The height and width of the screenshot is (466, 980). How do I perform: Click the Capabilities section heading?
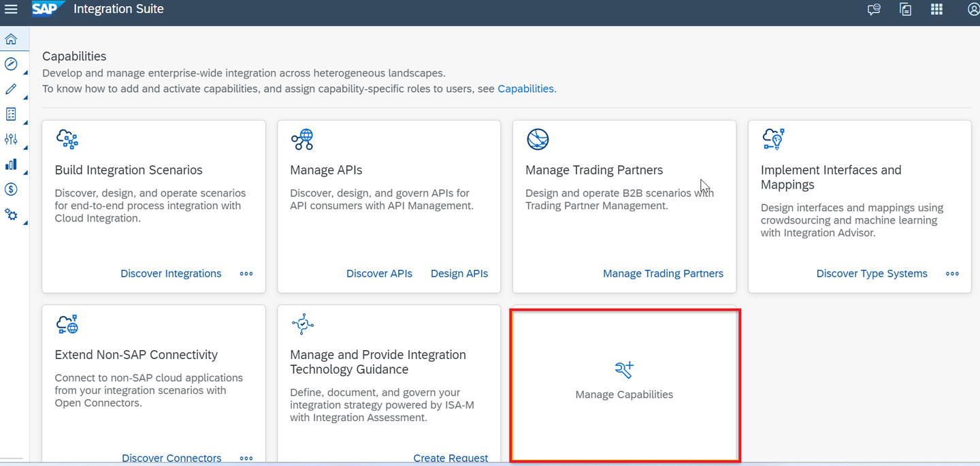(74, 56)
